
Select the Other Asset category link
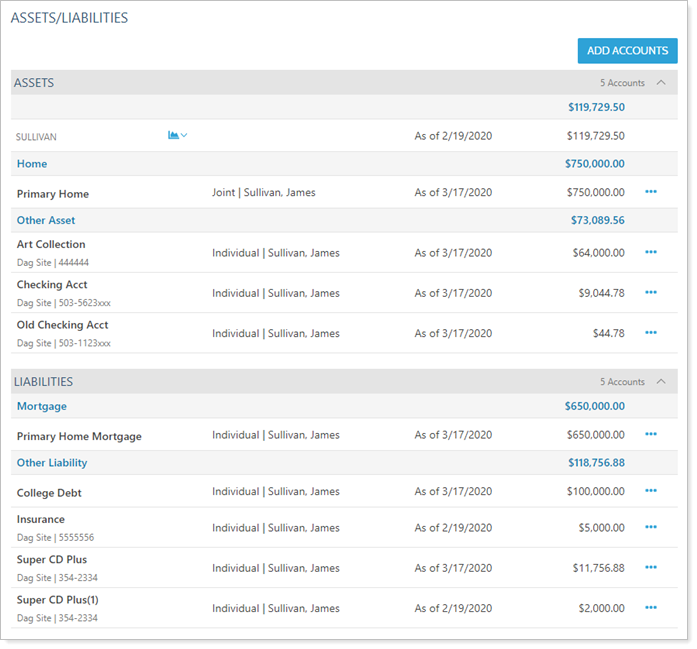(46, 220)
